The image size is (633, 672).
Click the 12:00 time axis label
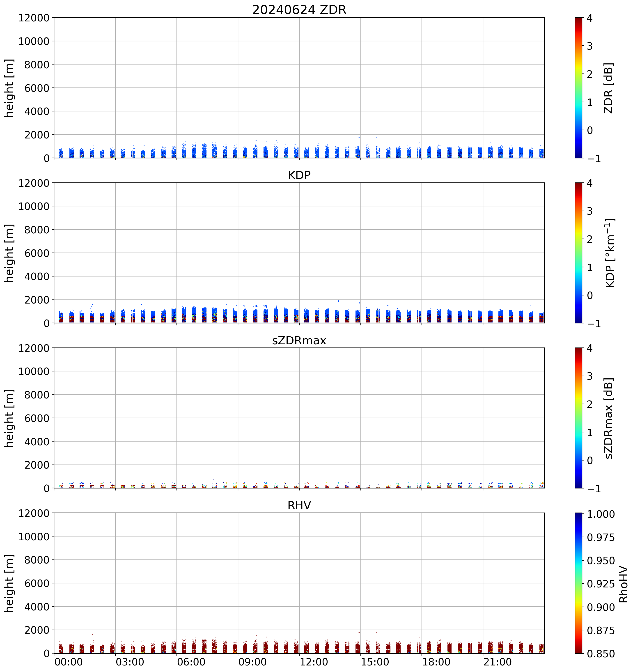[314, 662]
